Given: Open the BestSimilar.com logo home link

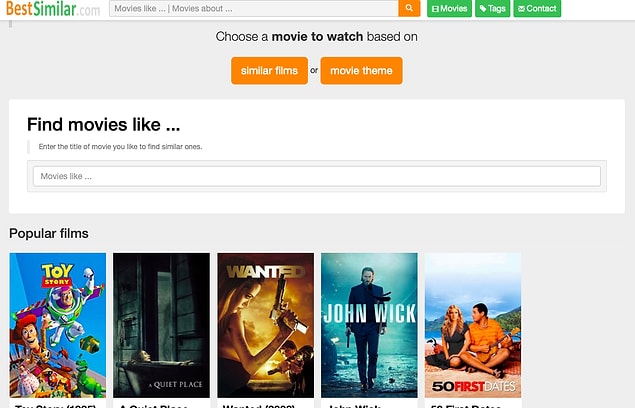Looking at the screenshot, I should (x=53, y=9).
